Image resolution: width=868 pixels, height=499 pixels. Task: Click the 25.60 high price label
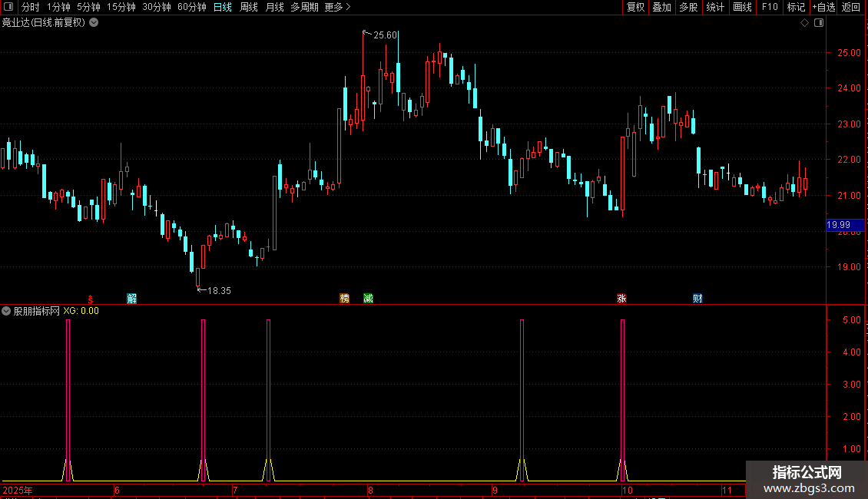click(x=386, y=35)
